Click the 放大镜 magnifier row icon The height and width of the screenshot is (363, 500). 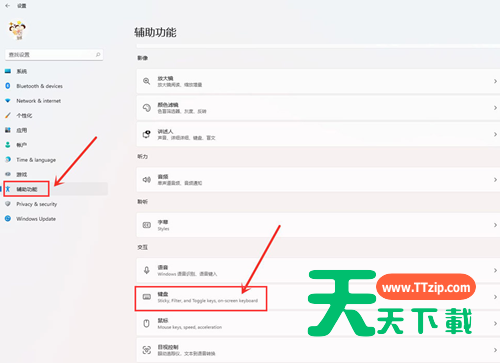146,81
